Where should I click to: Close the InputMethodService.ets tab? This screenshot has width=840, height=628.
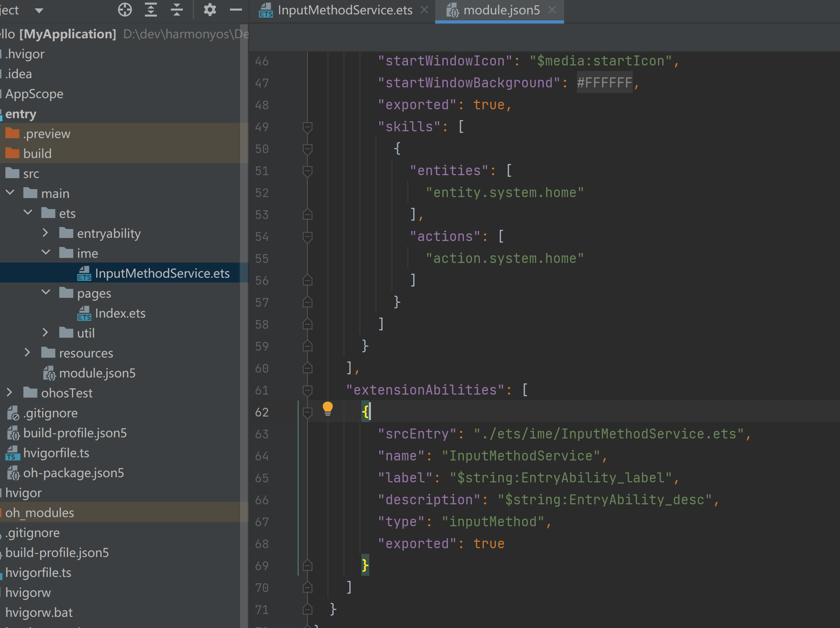point(424,10)
